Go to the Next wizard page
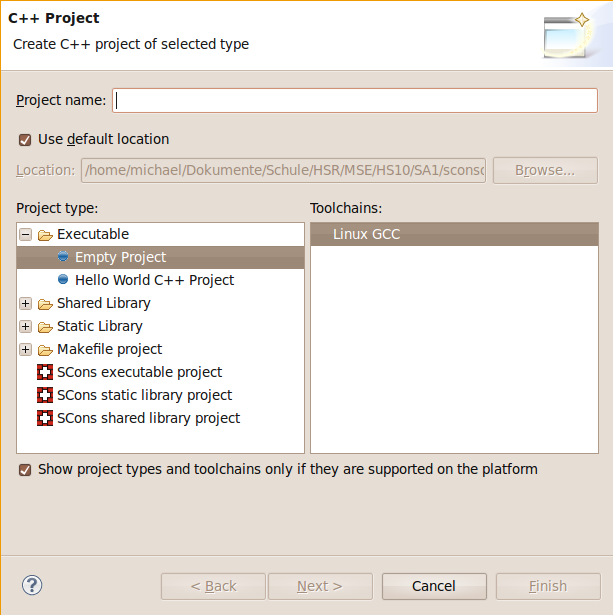Image resolution: width=613 pixels, height=615 pixels. (x=320, y=586)
